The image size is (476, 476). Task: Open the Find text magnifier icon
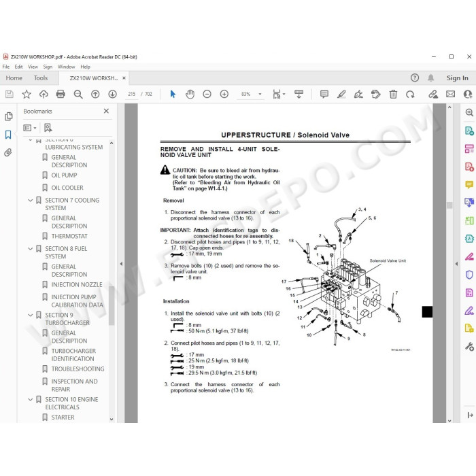78,94
